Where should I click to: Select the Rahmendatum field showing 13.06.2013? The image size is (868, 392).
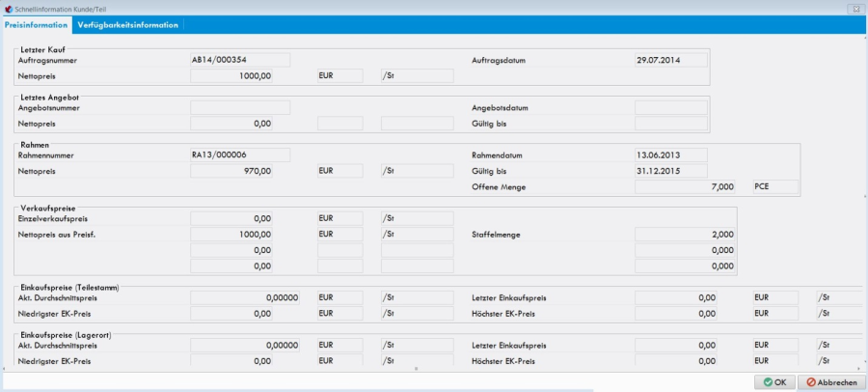pyautogui.click(x=670, y=154)
